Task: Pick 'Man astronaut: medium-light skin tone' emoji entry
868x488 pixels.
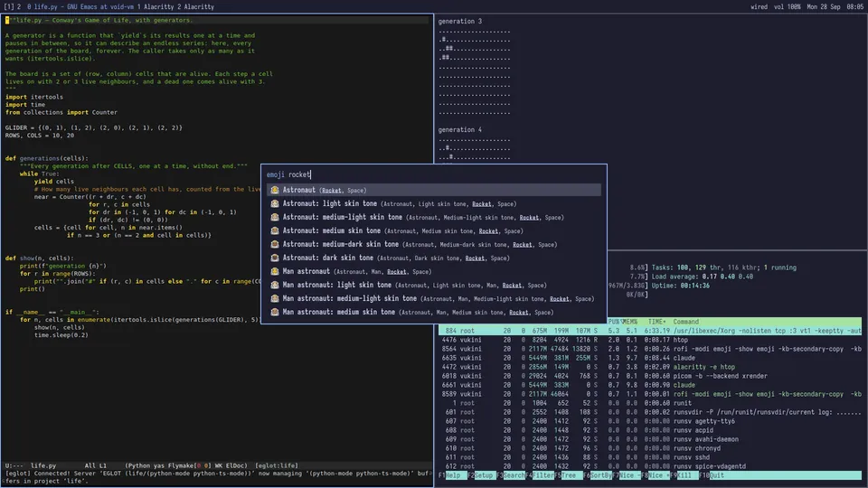Action: pos(434,298)
